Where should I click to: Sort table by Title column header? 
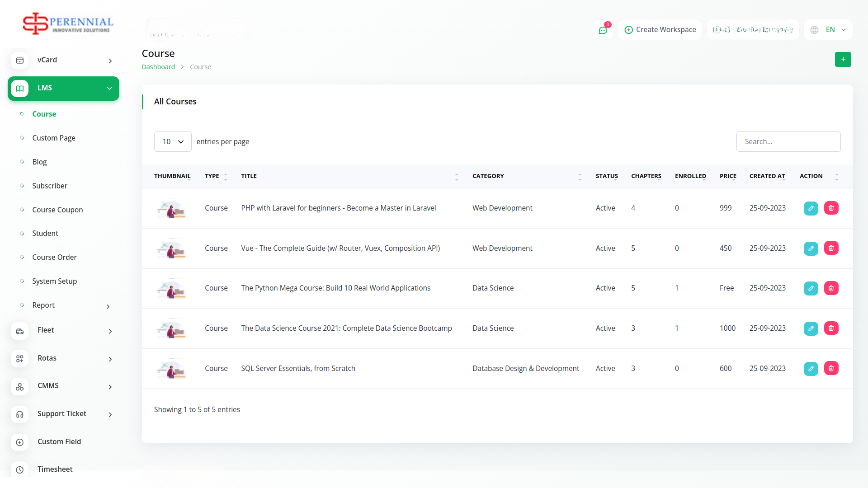point(249,176)
